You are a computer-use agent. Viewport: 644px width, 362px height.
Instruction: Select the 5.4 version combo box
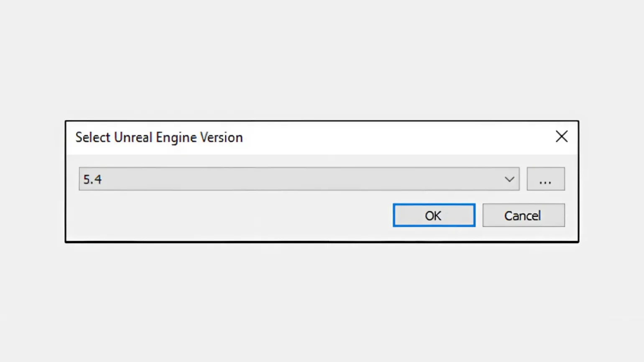click(x=299, y=179)
